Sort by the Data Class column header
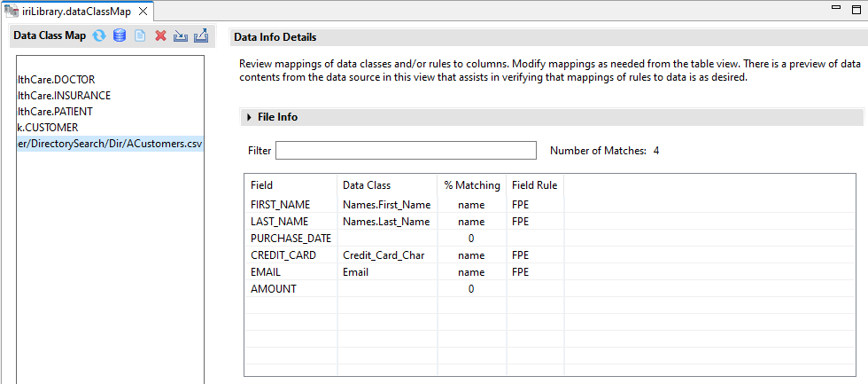This screenshot has height=384, width=868. (367, 185)
